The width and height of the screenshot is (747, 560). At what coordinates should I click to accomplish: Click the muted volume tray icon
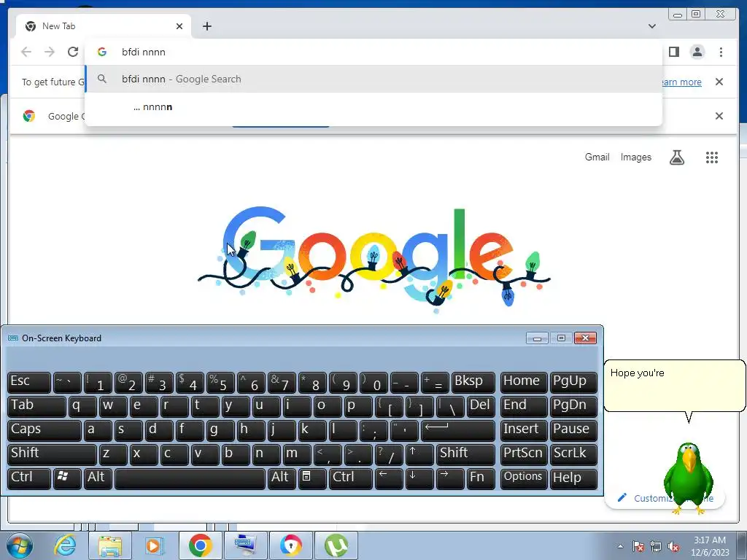673,546
